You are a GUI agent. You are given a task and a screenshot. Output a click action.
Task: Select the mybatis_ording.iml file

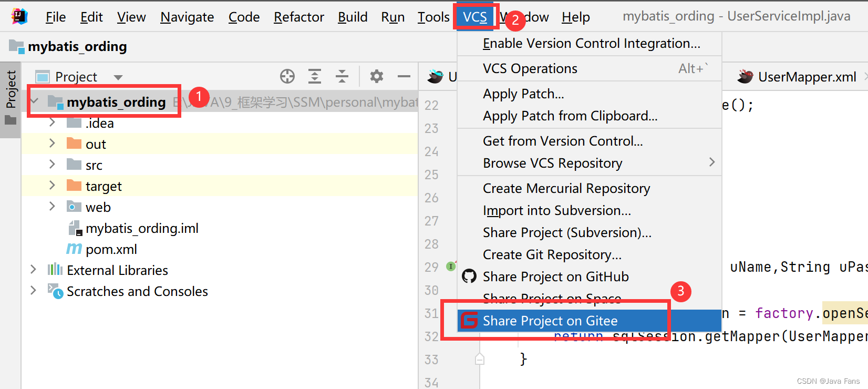[x=142, y=228]
